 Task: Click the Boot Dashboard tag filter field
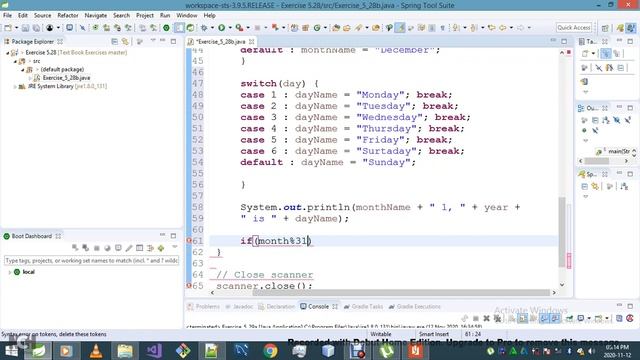point(91,260)
